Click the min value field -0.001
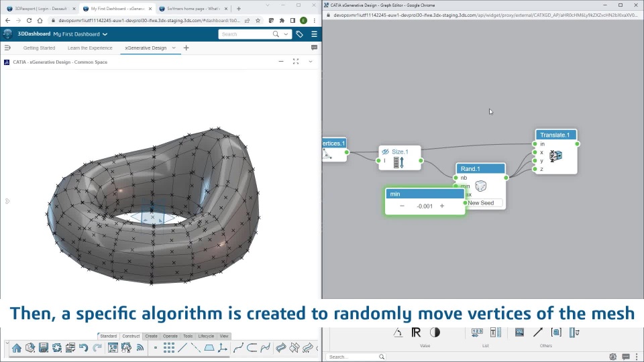Screen dimensions: 644x362 (424, 206)
